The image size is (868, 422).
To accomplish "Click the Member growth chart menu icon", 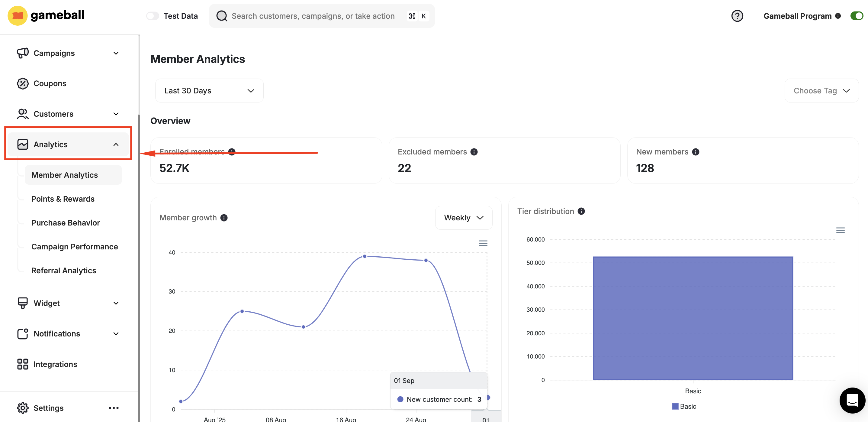I will 483,243.
